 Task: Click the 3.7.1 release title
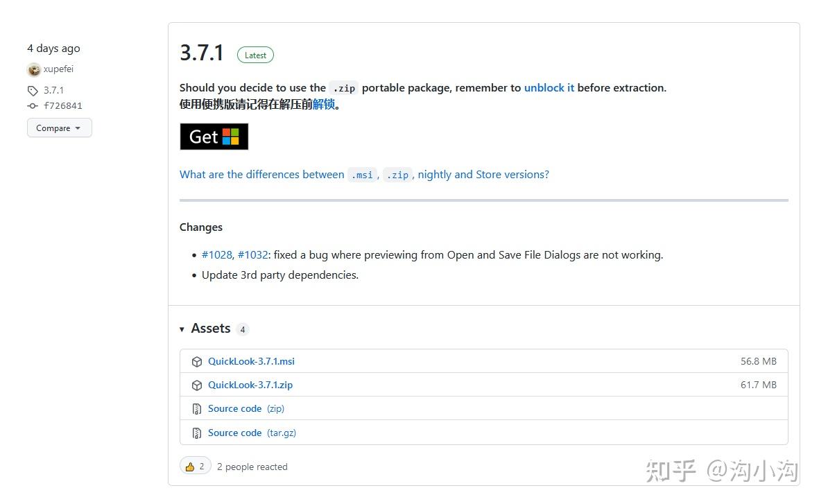point(202,53)
